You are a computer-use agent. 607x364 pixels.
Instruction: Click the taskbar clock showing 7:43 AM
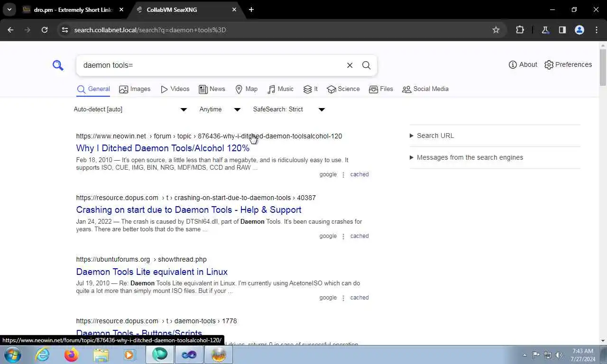point(582,355)
